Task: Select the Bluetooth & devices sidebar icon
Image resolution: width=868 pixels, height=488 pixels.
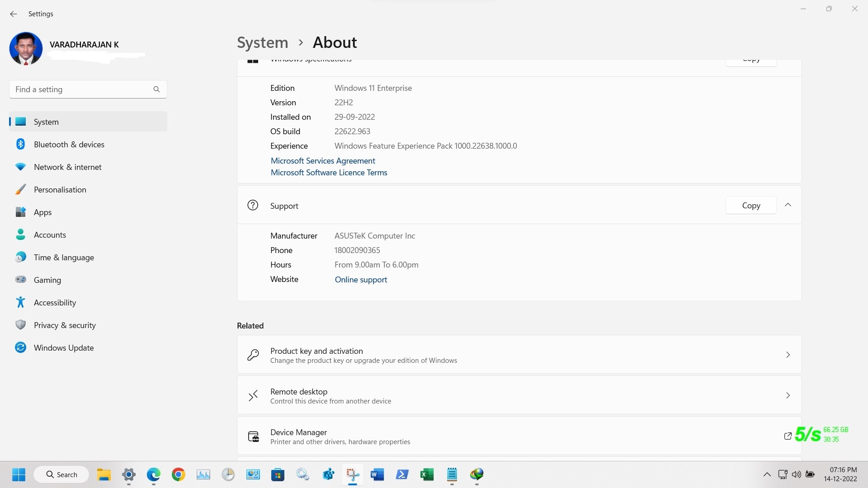Action: [x=20, y=144]
